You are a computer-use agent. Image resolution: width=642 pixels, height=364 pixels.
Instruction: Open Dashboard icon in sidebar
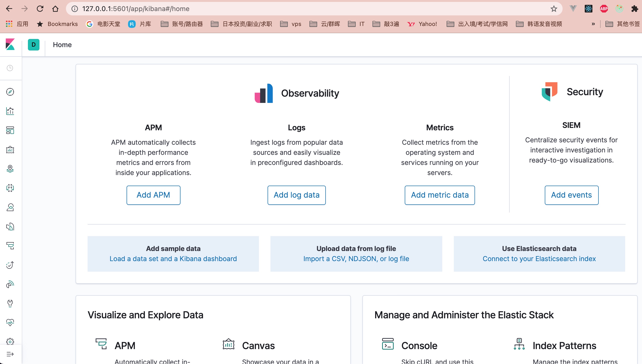click(10, 130)
